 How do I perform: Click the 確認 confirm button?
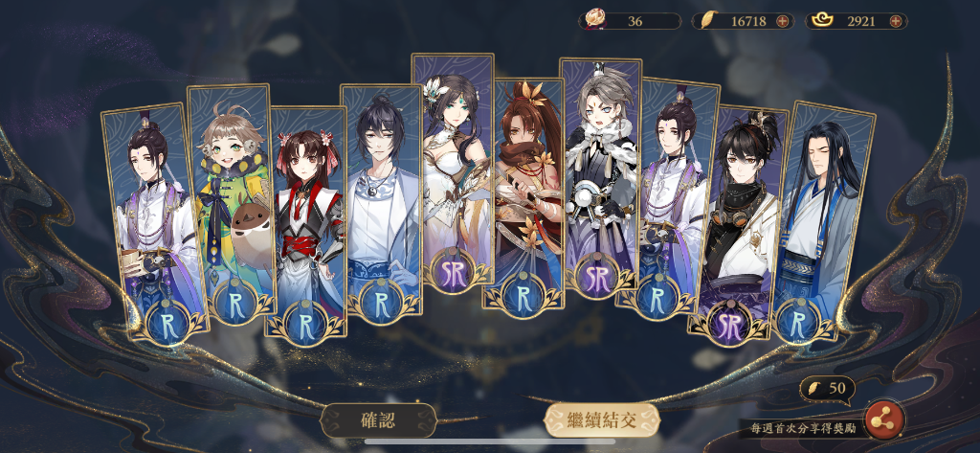(378, 419)
